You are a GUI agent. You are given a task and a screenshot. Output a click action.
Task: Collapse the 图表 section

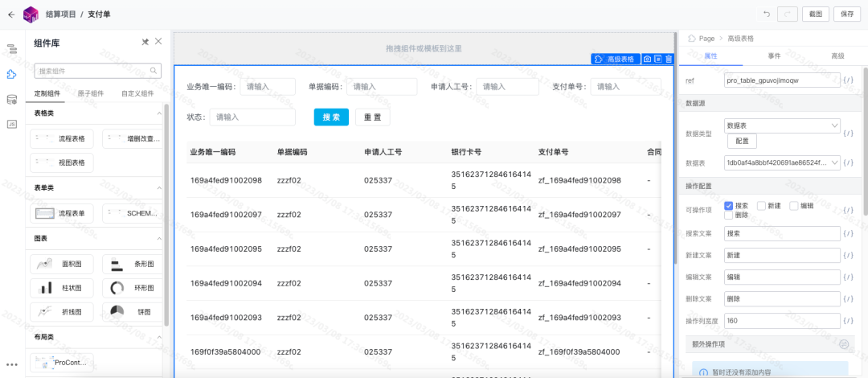(x=159, y=238)
